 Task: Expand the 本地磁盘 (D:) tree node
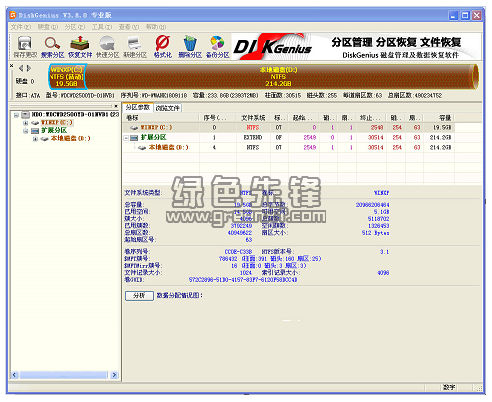35,139
